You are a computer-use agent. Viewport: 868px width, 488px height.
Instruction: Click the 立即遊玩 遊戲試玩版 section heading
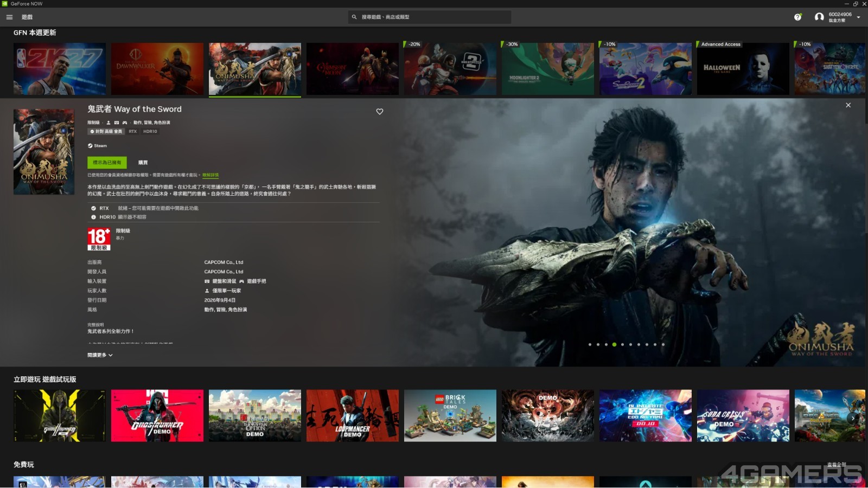click(45, 380)
